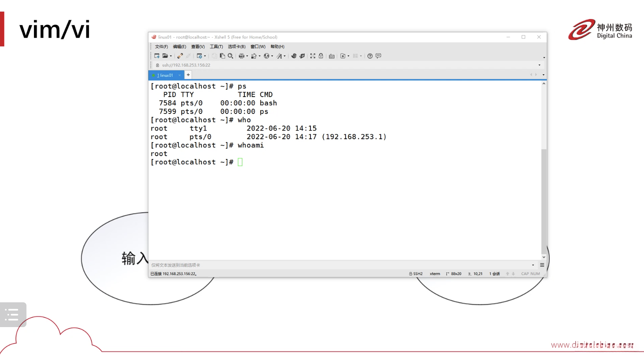Open the 帮助(H) menu
This screenshot has width=644, height=356.
[277, 47]
